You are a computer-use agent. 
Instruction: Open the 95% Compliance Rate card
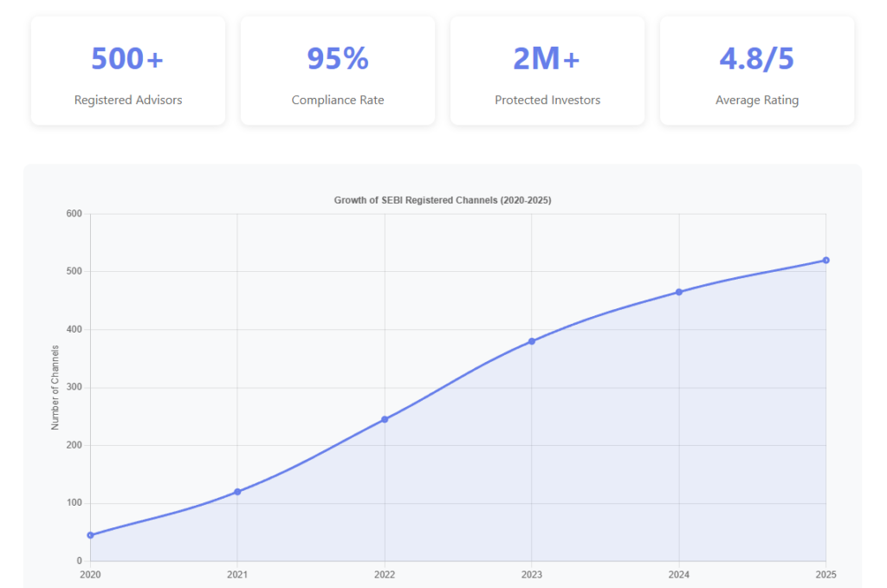click(x=338, y=71)
